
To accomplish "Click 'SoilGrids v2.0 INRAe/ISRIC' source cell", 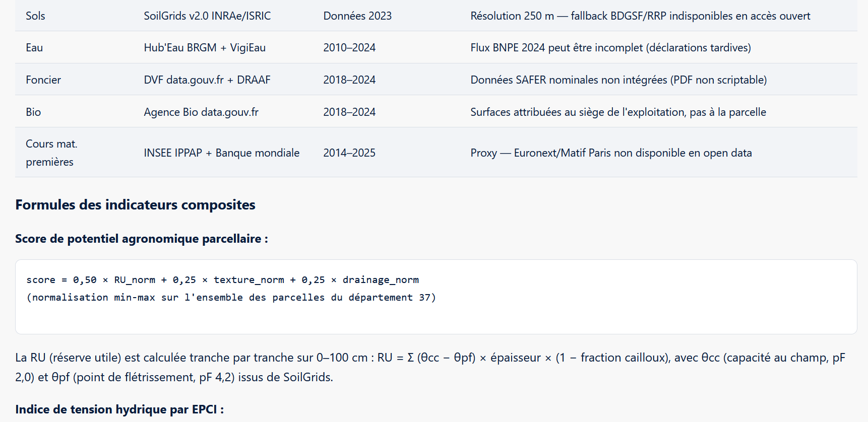I will point(207,16).
